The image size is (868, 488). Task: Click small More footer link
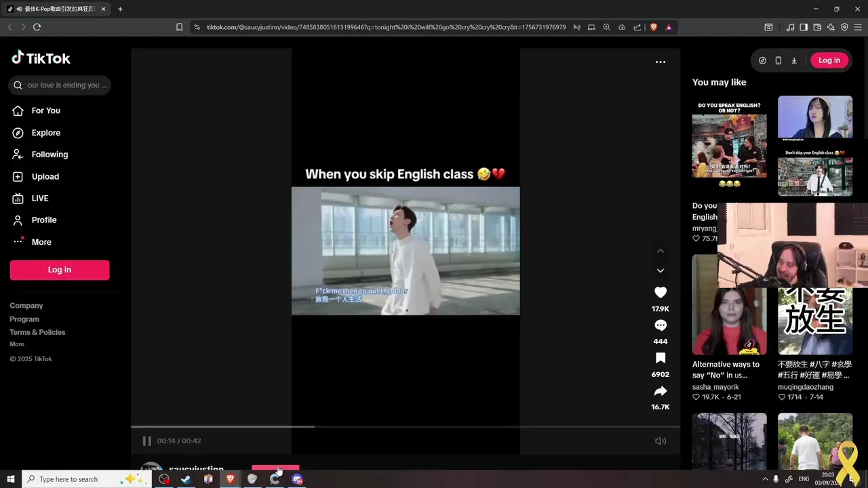17,344
